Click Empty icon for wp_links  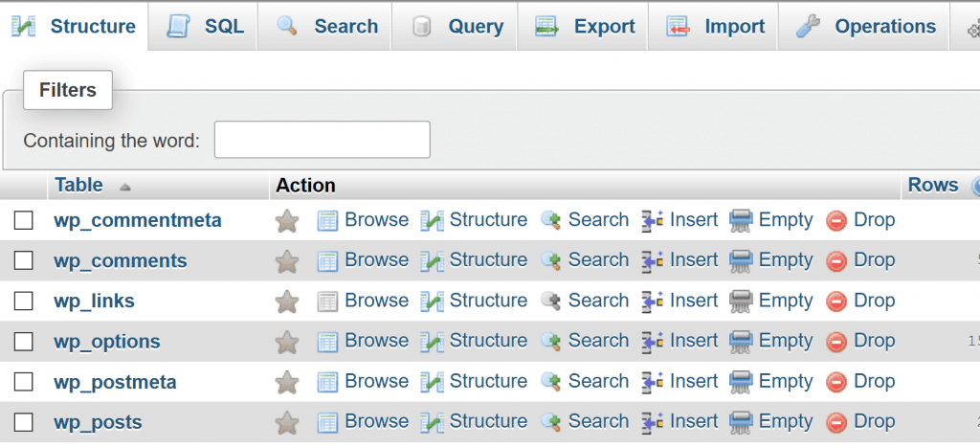741,302
